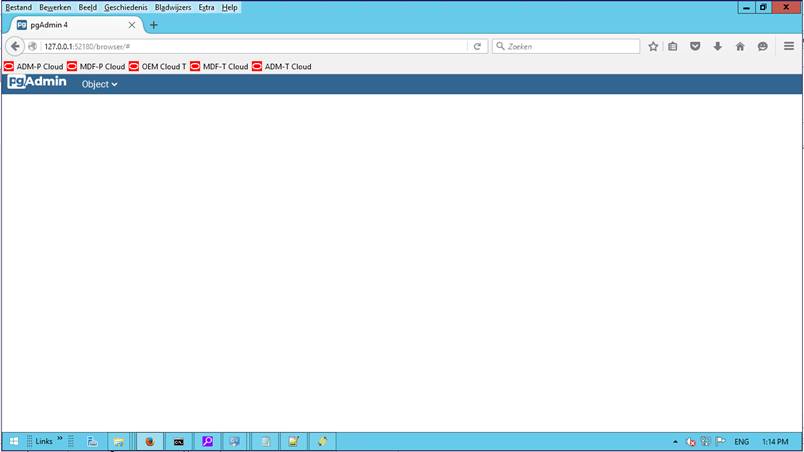Open the Geschiedenis menu
The height and width of the screenshot is (452, 804).
point(126,7)
